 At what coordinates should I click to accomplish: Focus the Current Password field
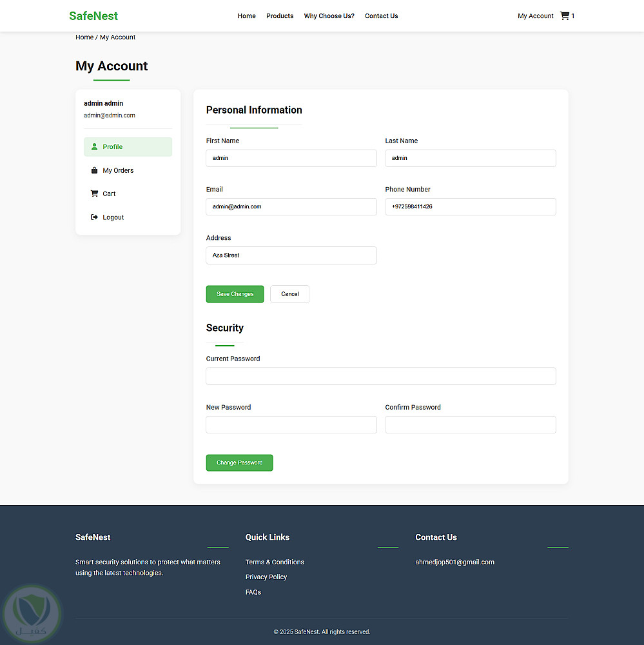coord(381,376)
